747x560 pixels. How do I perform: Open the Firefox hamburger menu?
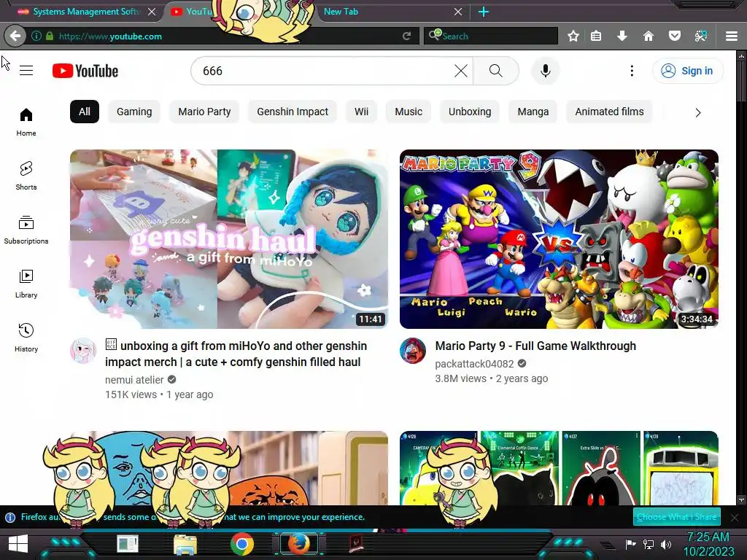(732, 36)
